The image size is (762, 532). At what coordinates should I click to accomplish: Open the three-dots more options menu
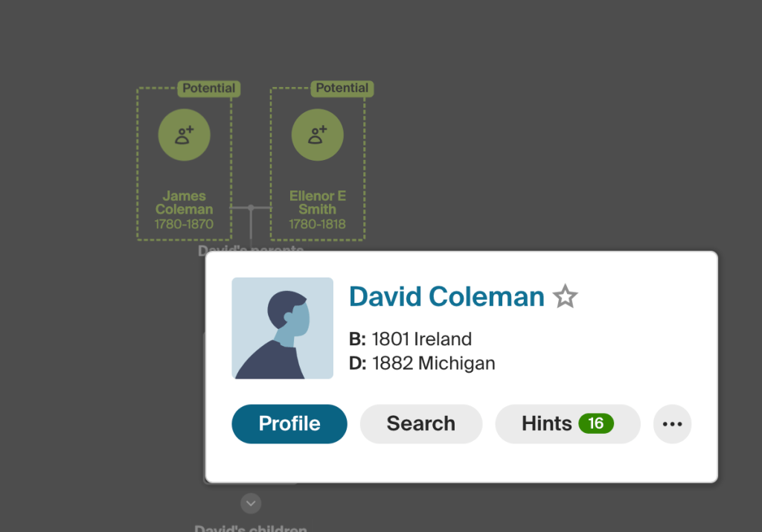pyautogui.click(x=672, y=424)
